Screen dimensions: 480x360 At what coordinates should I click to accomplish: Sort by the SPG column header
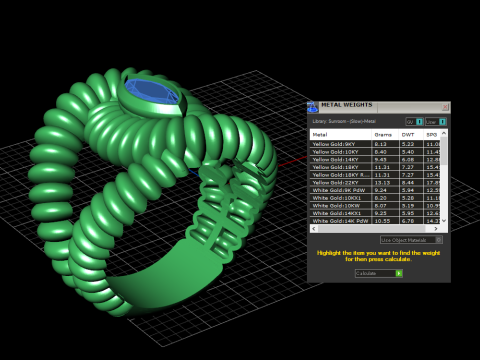[432, 135]
